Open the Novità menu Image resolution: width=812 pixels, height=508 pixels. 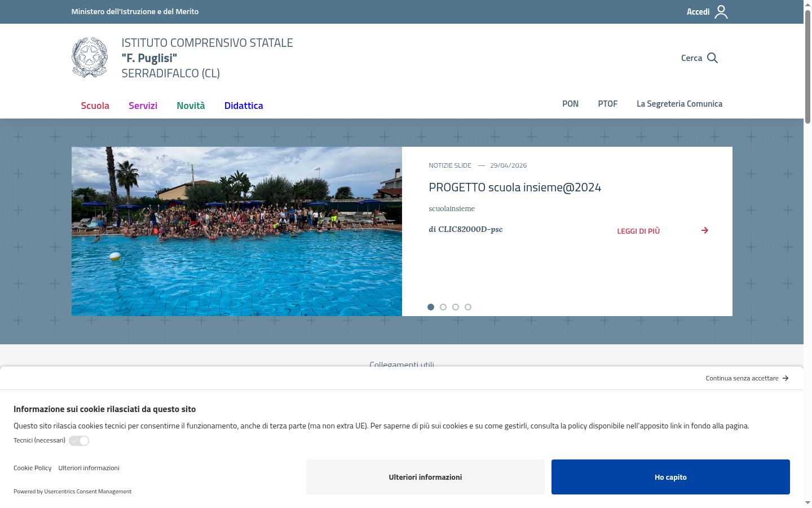(x=191, y=106)
